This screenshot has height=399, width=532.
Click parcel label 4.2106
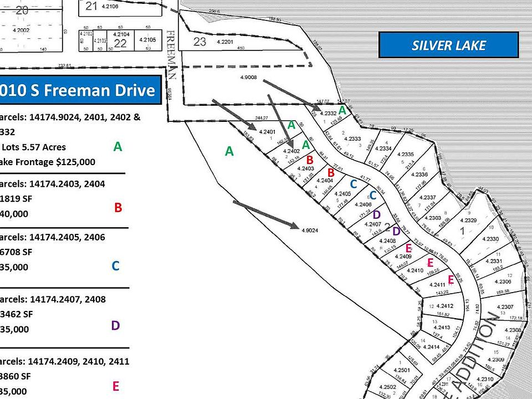click(x=110, y=7)
